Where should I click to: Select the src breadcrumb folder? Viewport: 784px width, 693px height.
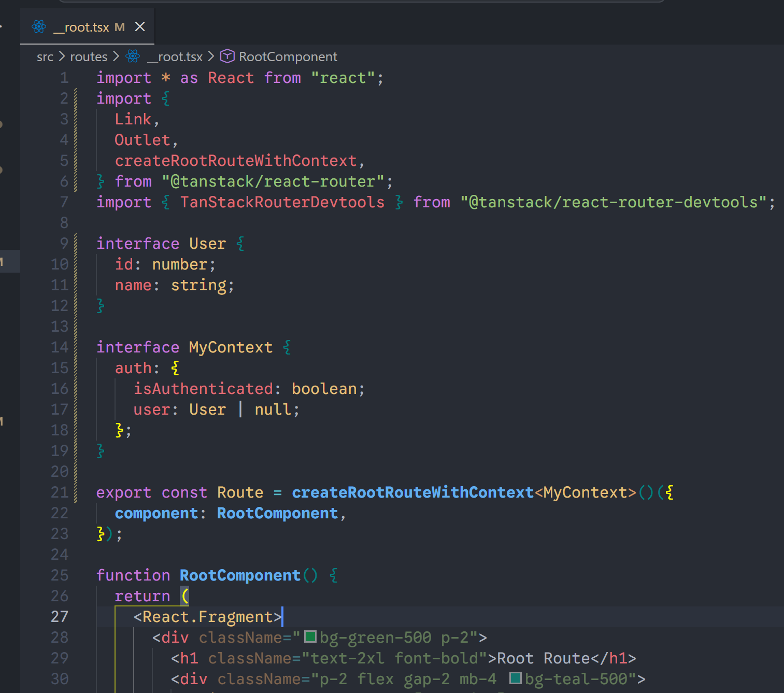point(45,57)
